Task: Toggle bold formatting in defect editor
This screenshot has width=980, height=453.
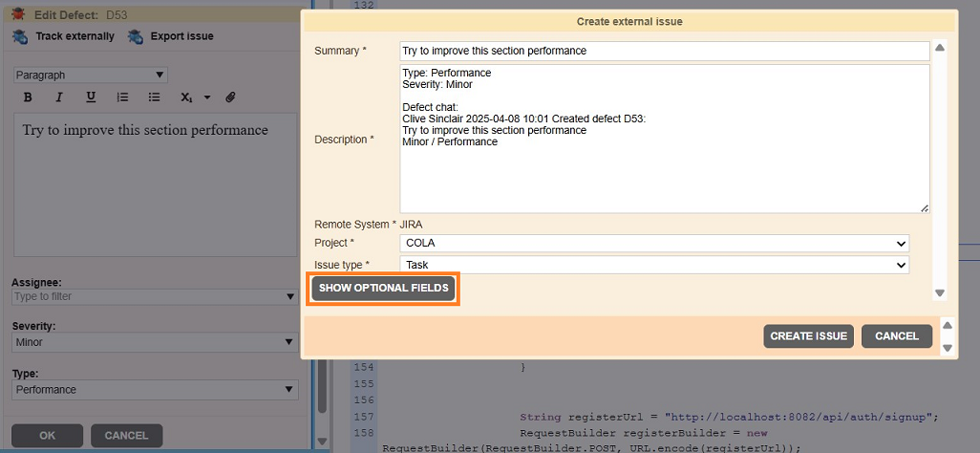Action: [28, 97]
